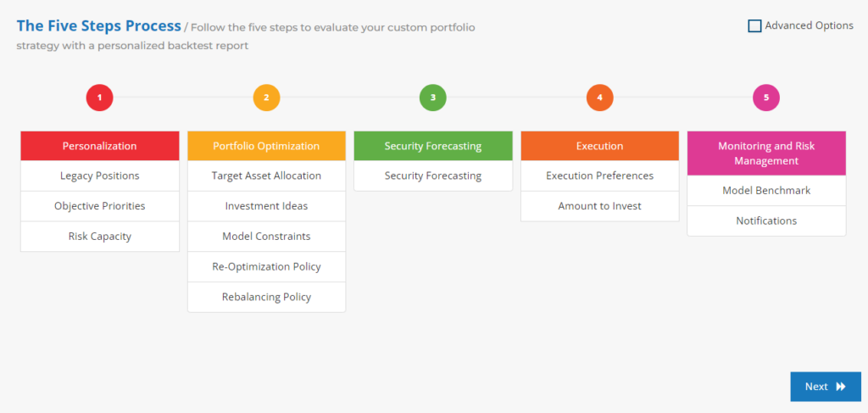868x413 pixels.
Task: Click the red step 1 circle
Action: tap(100, 98)
